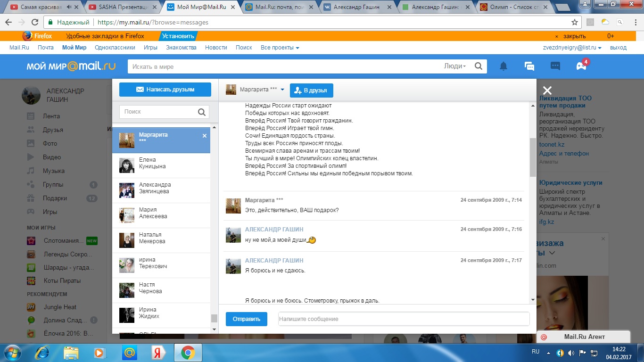Click the contacts list scroll-up arrow

(x=214, y=128)
